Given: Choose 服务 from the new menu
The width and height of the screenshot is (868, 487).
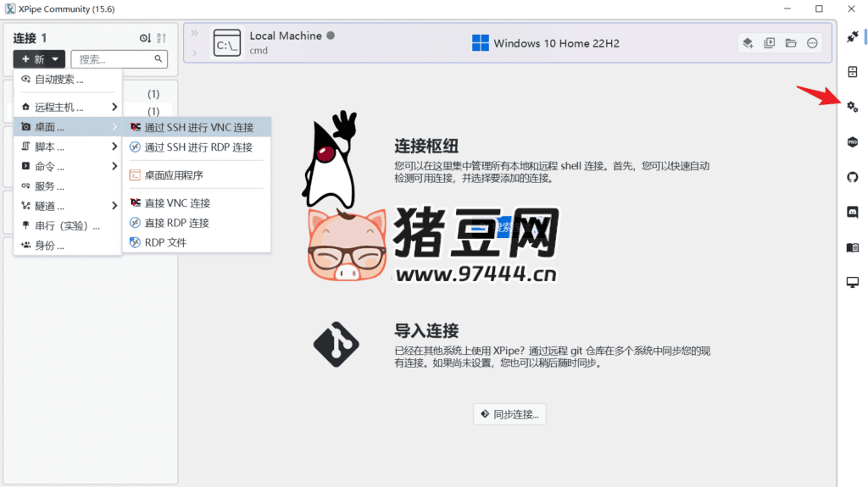Looking at the screenshot, I should (67, 186).
